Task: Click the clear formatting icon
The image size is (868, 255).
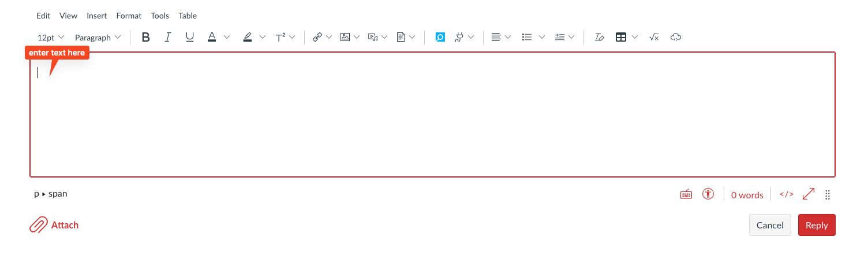Action: (599, 38)
